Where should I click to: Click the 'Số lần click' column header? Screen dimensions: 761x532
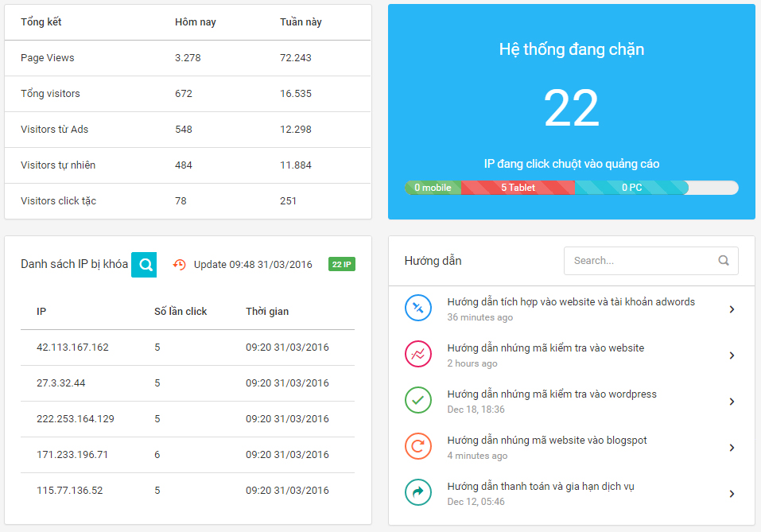pyautogui.click(x=181, y=312)
